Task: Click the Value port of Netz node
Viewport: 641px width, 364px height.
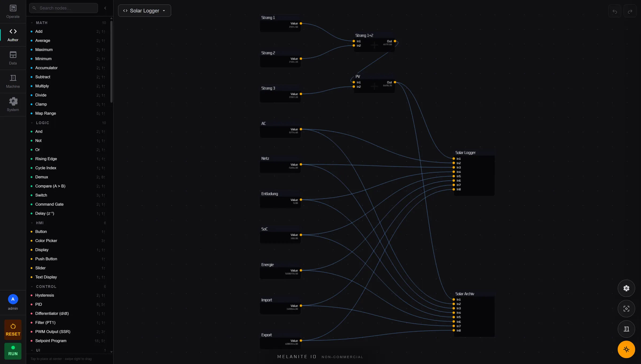Action: click(x=301, y=164)
